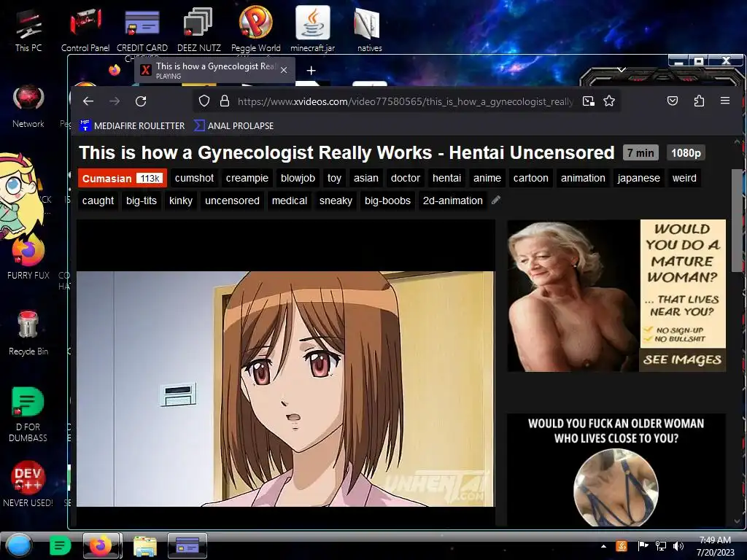Click the Java update tray icon

[x=622, y=546]
